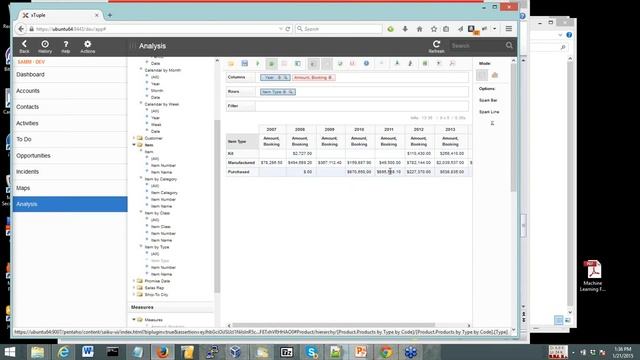640x360 pixels.
Task: Open Accounts in left navigation
Action: (x=70, y=91)
